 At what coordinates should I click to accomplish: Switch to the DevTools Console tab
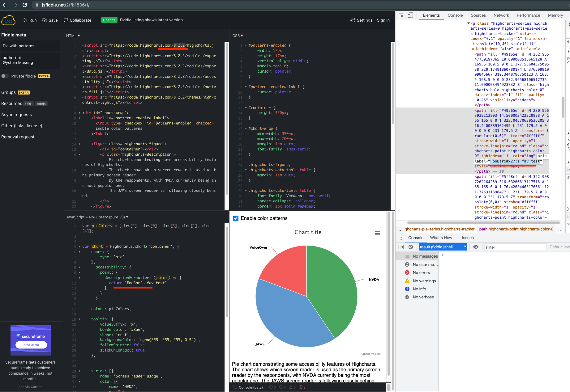tap(455, 15)
